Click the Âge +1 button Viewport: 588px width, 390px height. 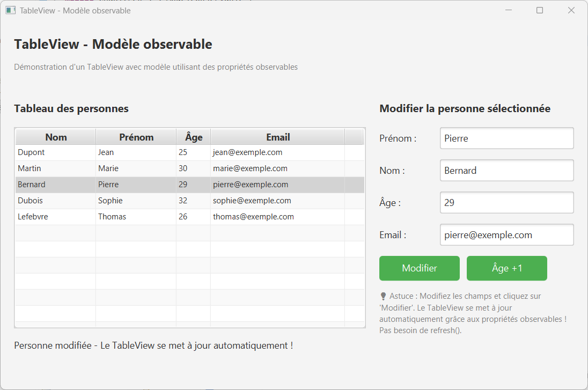tap(506, 268)
